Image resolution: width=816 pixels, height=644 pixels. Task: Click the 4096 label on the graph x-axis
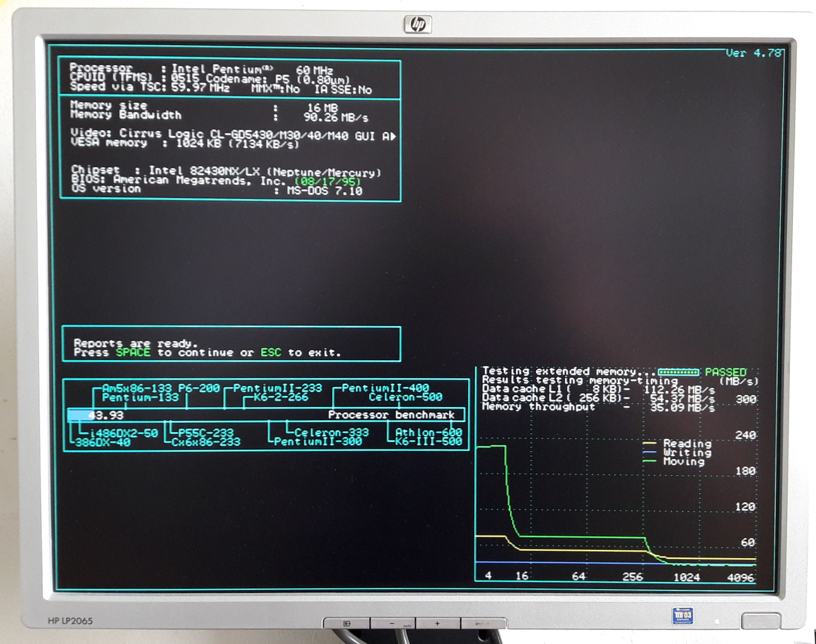[740, 578]
